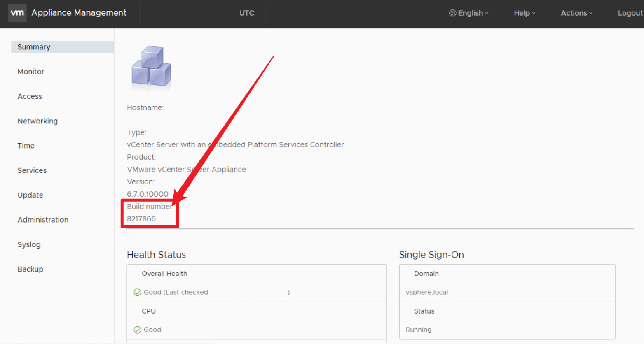Open the Backup page
Image resolution: width=644 pixels, height=344 pixels.
tap(30, 269)
